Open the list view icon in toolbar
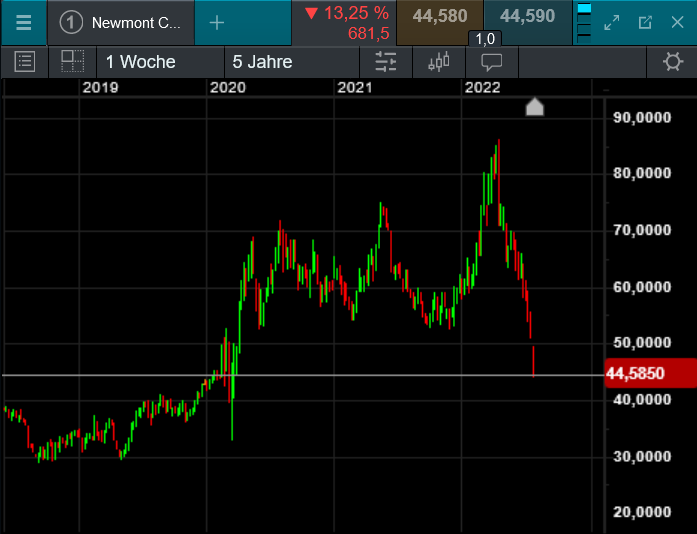Viewport: 697px width, 534px height. click(25, 62)
